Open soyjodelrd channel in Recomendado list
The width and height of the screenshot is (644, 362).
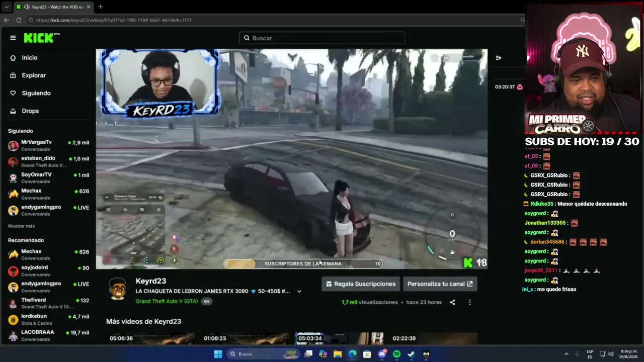tap(48, 271)
